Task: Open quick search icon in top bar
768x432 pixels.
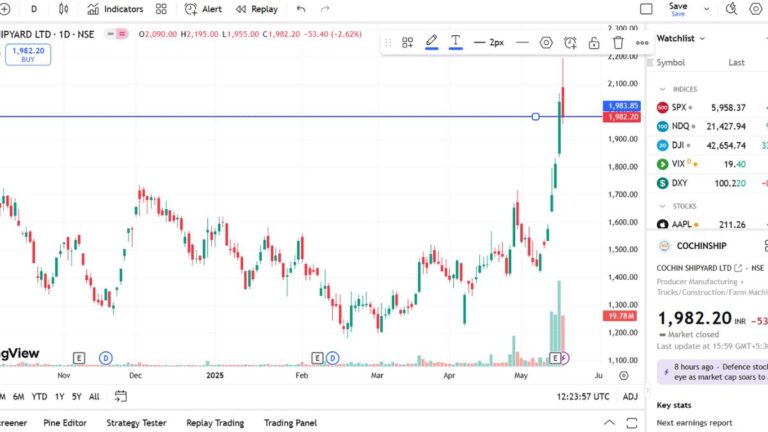Action: click(x=731, y=9)
